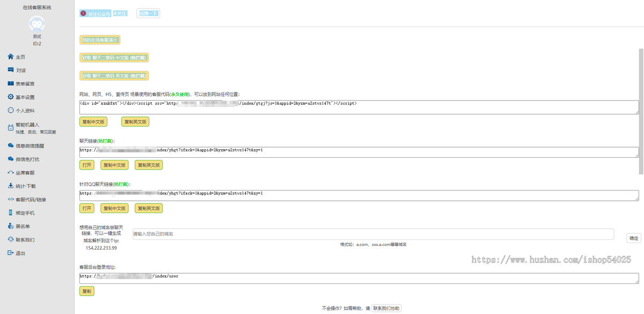Viewport: 644px width, 314px height.
Task: Focus the 客服后台登录地址 URL textarea
Action: pyautogui.click(x=359, y=278)
